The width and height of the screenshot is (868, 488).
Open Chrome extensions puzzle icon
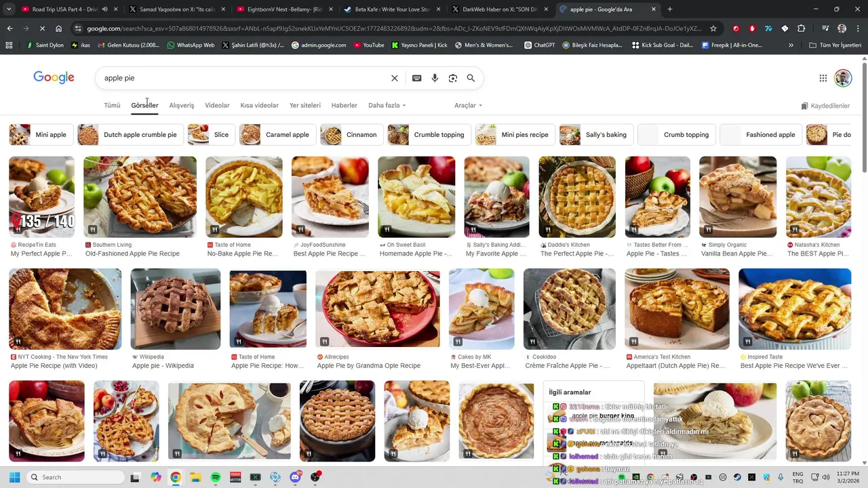click(802, 28)
